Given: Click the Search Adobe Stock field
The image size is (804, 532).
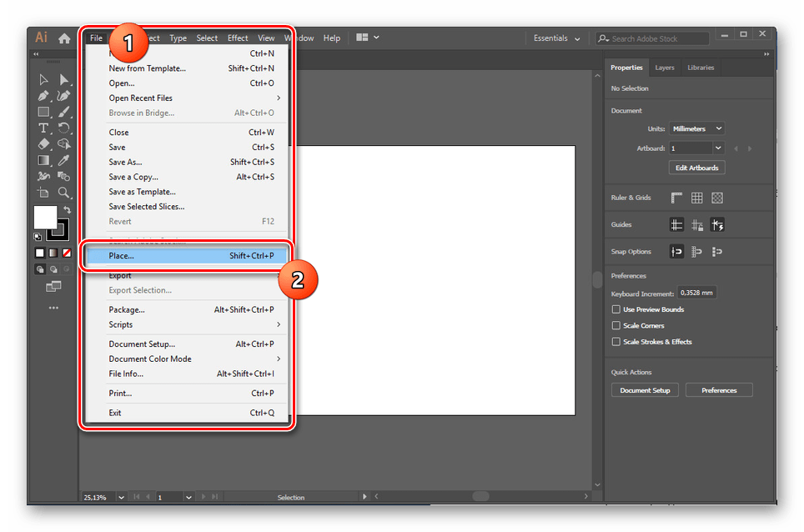Looking at the screenshot, I should (653, 38).
